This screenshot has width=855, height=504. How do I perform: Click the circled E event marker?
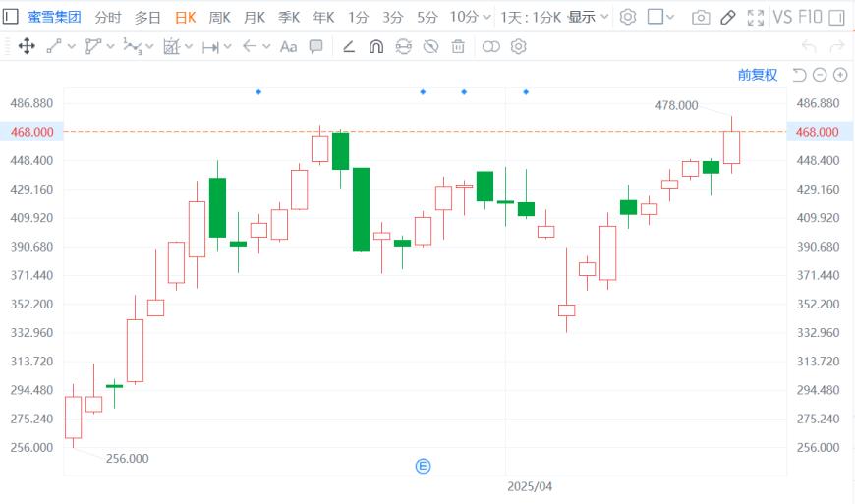click(x=424, y=466)
